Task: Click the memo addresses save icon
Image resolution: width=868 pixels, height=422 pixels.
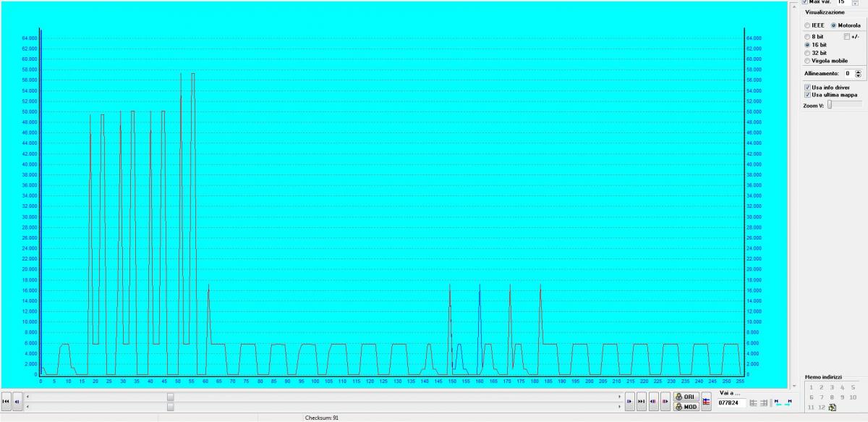Action: click(x=832, y=408)
